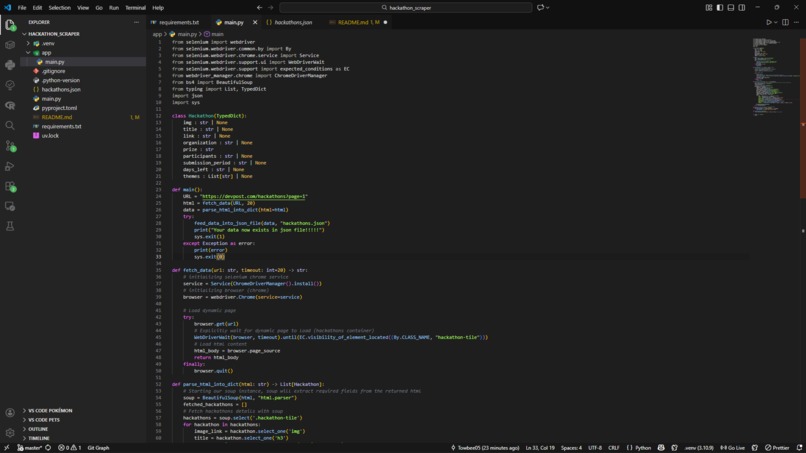Click the .venv (3.10.9) interpreter selector
The width and height of the screenshot is (806, 453).
pyautogui.click(x=699, y=448)
